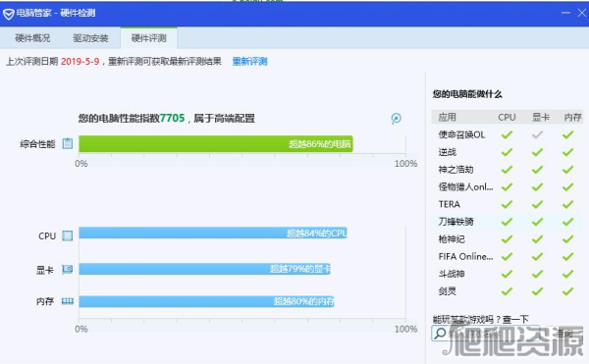Screen dimensions: 589x364
Task: Select the 怪物猎人onl... game row
Action: tap(507, 186)
